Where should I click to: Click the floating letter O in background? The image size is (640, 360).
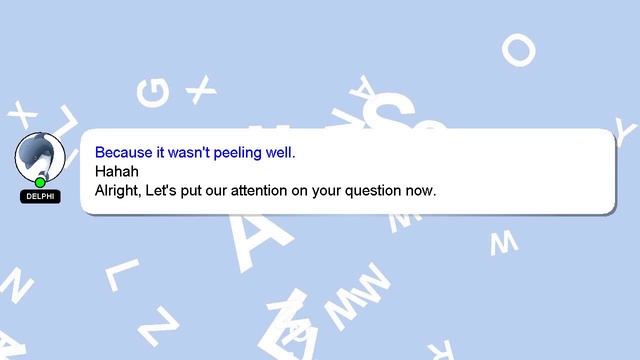519,50
